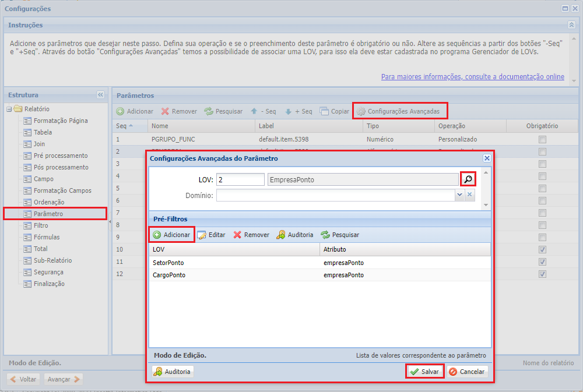Image resolution: width=583 pixels, height=392 pixels.
Task: Sort by the Seq column header
Action: pos(125,126)
